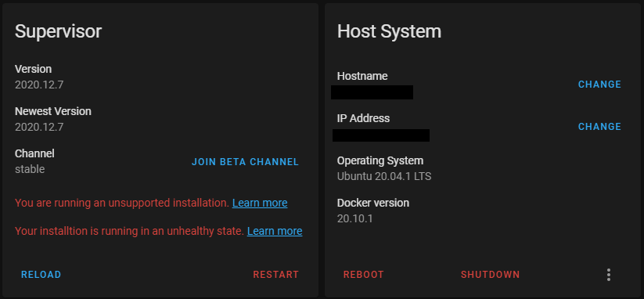Restart the Supervisor
Screen dimensions: 644x299
(x=275, y=275)
